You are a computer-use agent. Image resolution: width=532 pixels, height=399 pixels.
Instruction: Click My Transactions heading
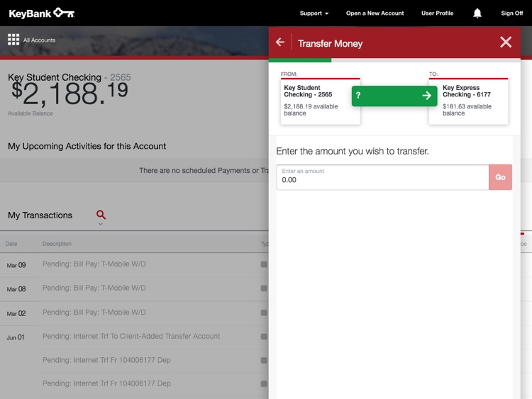click(x=40, y=215)
